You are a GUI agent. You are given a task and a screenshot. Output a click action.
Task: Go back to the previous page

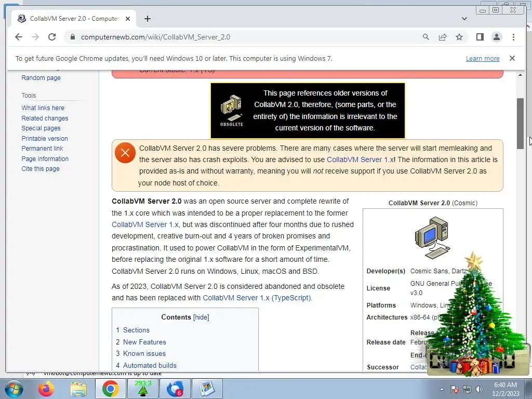(x=19, y=37)
